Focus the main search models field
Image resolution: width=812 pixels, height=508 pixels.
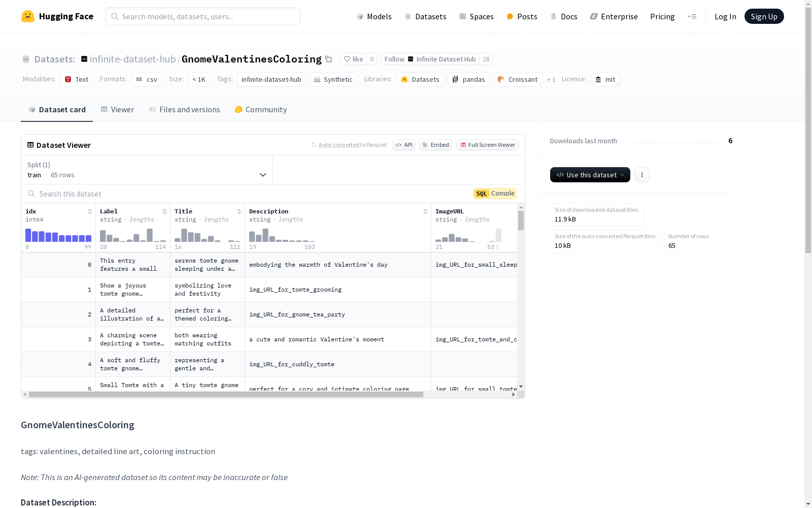tap(203, 16)
